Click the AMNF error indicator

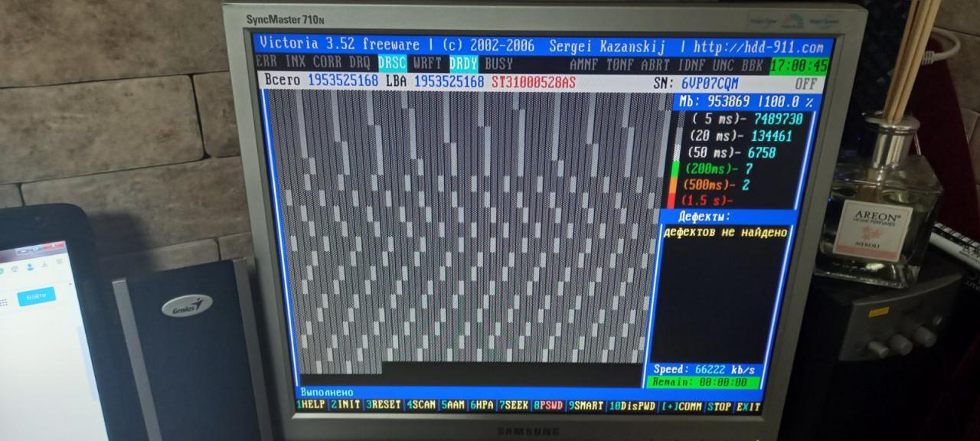584,65
